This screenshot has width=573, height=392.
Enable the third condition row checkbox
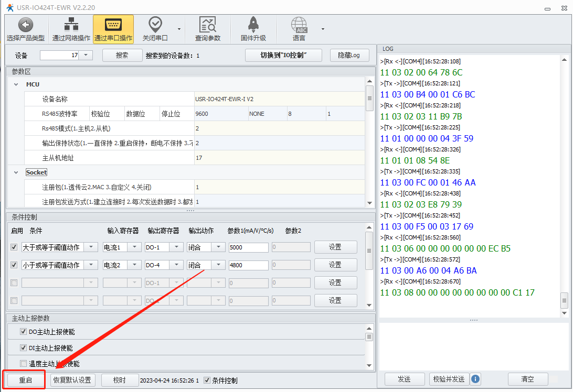tap(14, 282)
